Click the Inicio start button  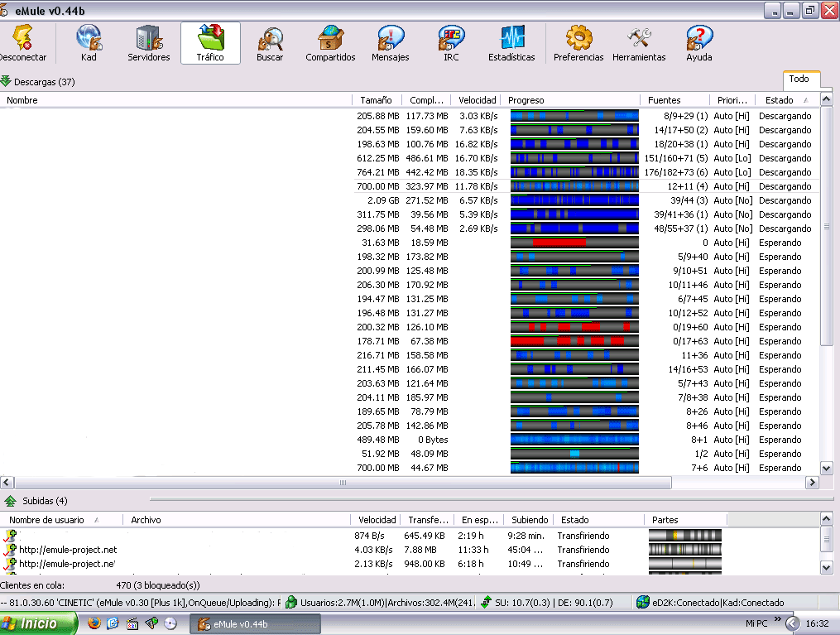39,623
